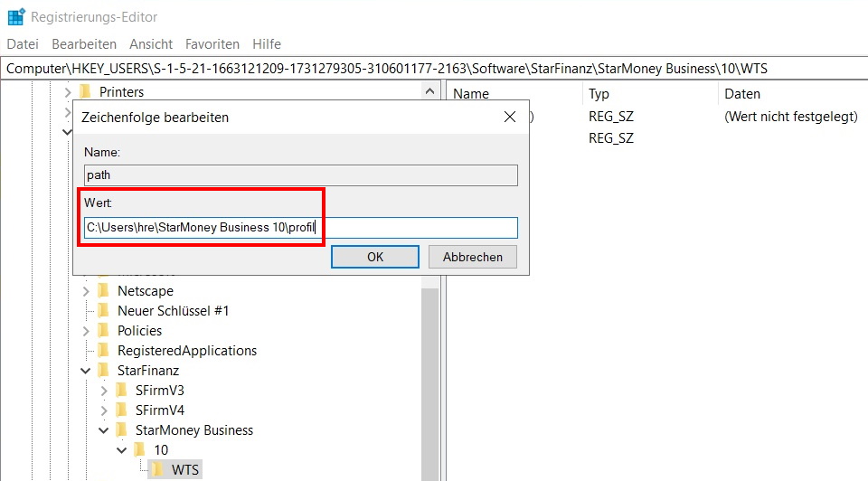Open the Bearbeiten menu

[84, 44]
